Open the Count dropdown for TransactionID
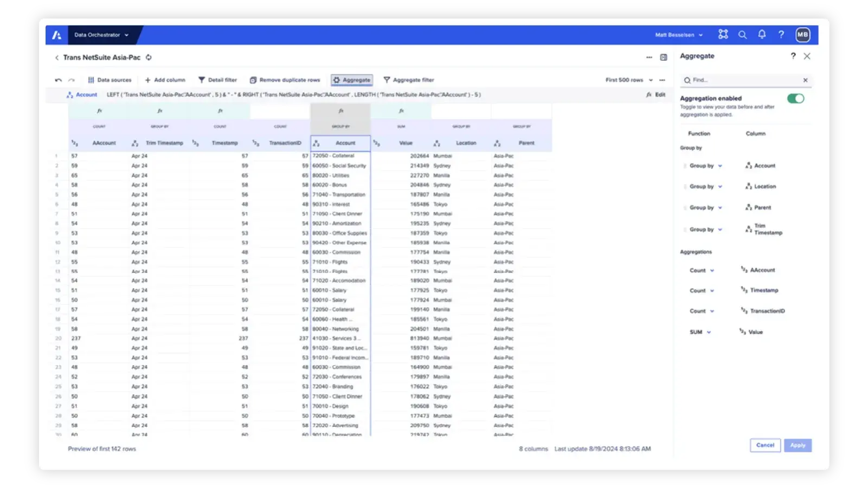The image size is (868, 488). tap(703, 311)
